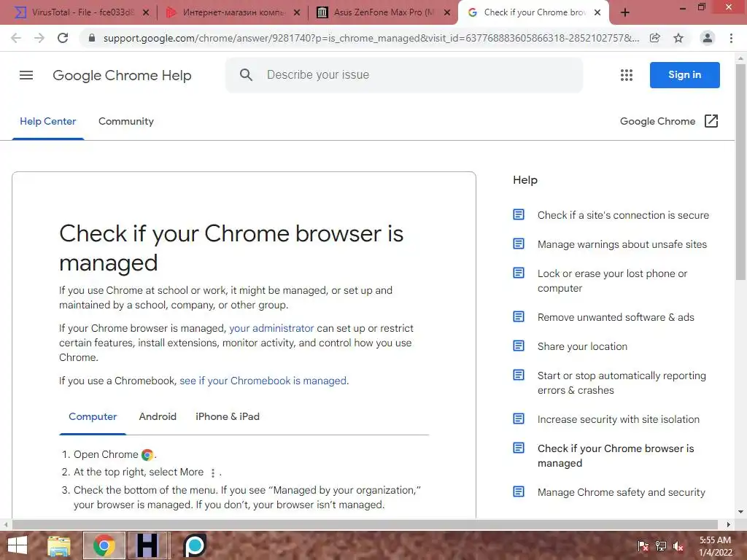Open the teal circle taskbar app

click(195, 545)
